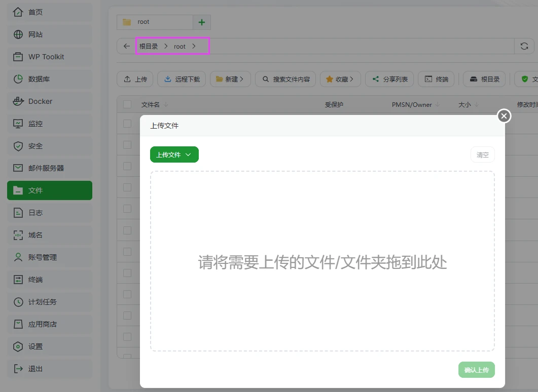Image resolution: width=538 pixels, height=392 pixels.
Task: Open 应用商店 app store
Action: 49,324
